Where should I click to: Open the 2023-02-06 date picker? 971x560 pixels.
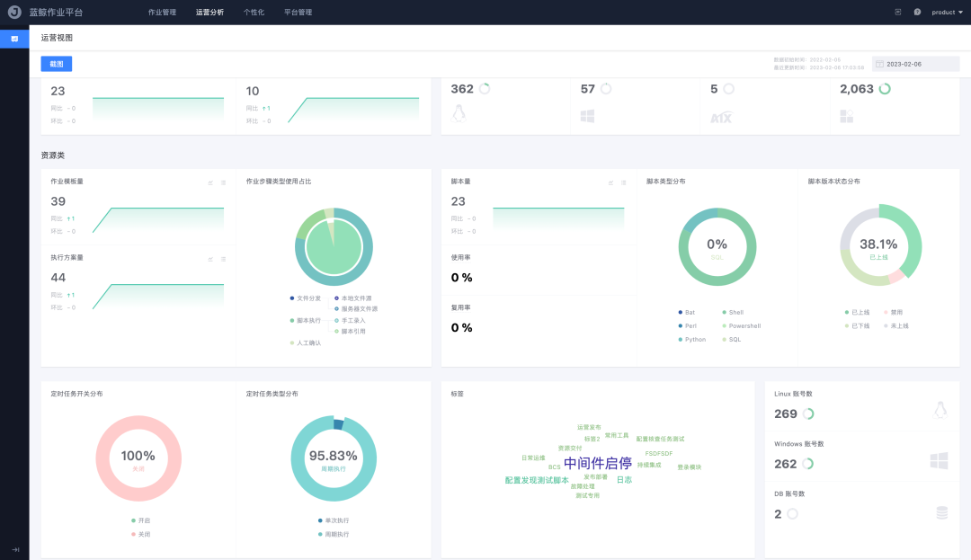(x=915, y=64)
